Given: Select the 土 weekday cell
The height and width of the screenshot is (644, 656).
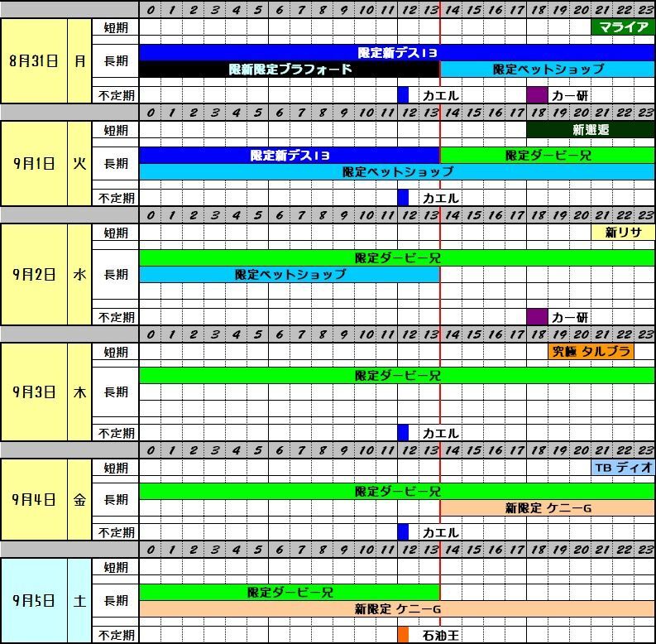Looking at the screenshot, I should 79,601.
